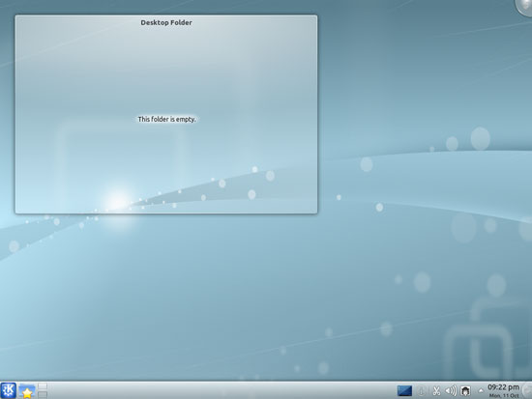Open the starred folder bookmarks icon
The height and width of the screenshot is (399, 532).
tap(27, 391)
